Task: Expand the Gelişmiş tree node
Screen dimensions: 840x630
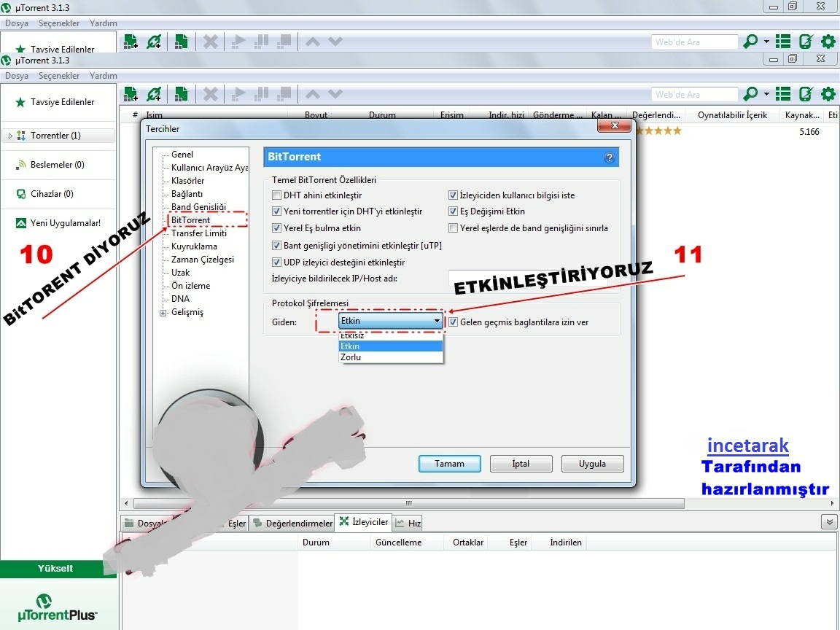Action: tap(163, 313)
